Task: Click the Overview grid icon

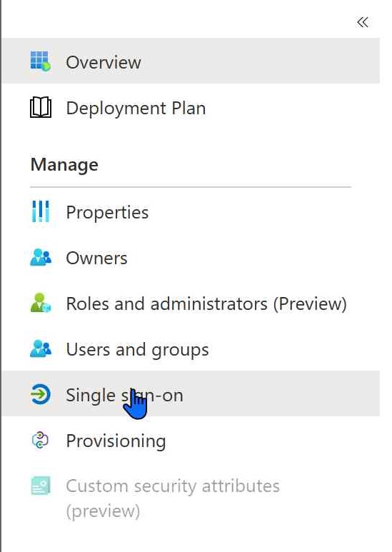Action: pos(41,61)
